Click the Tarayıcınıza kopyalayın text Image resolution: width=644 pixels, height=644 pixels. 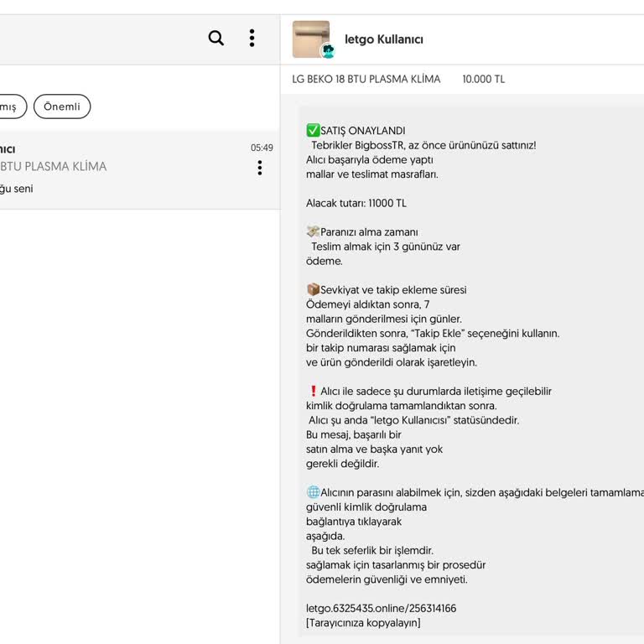click(x=363, y=623)
